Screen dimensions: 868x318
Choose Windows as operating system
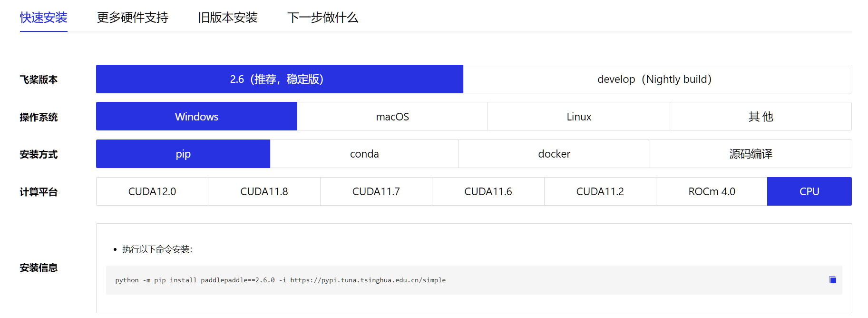pos(196,117)
